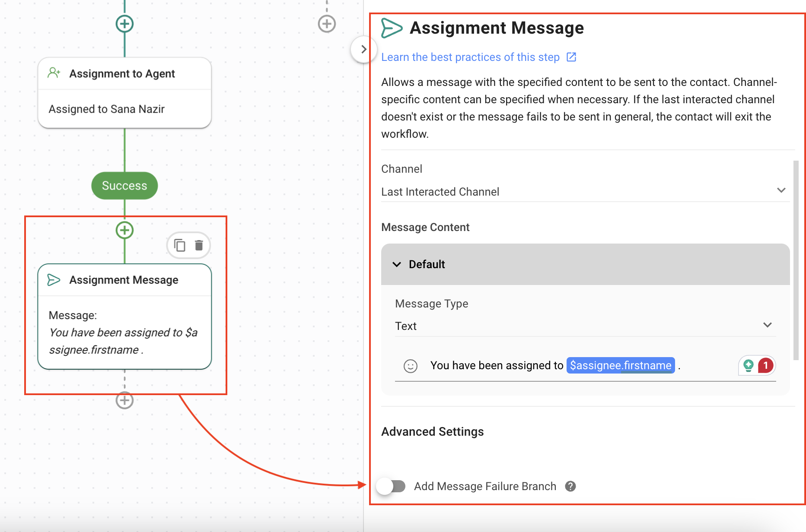The image size is (806, 532).
Task: Click the green lightbulb suggestion icon
Action: [x=749, y=366]
